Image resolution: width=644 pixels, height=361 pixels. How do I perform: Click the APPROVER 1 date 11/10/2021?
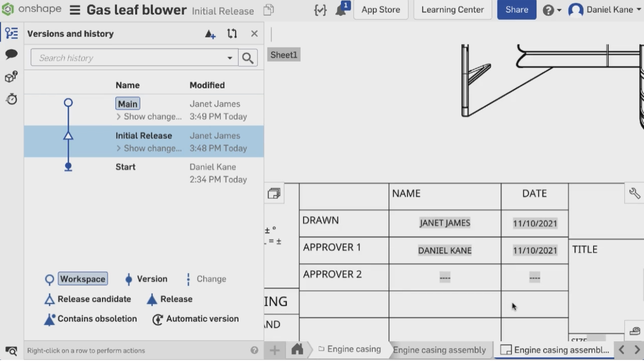[535, 250]
